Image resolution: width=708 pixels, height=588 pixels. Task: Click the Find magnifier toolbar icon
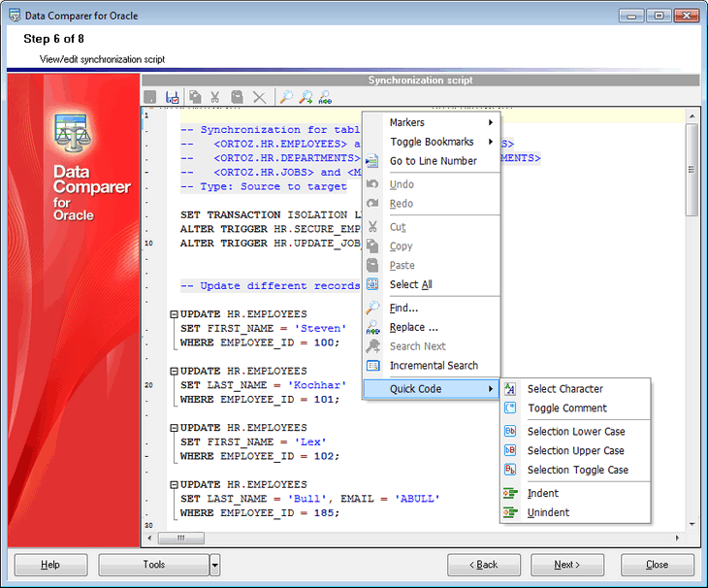285,97
